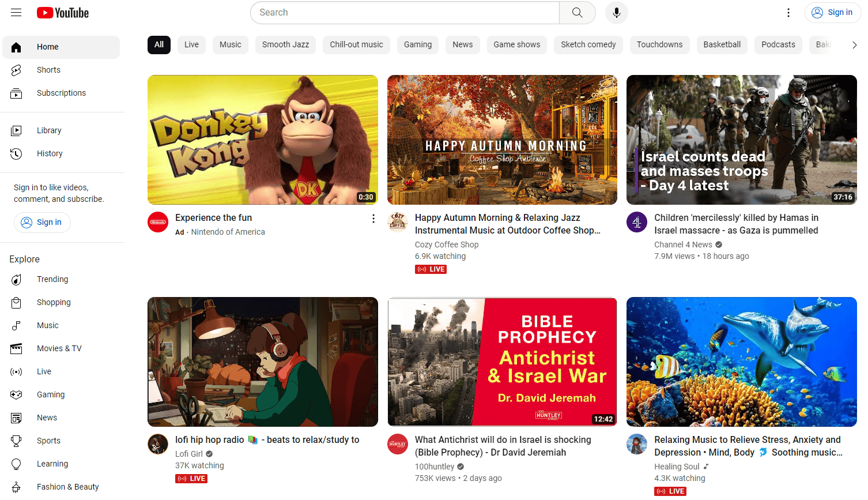Open Library in sidebar

click(x=61, y=130)
